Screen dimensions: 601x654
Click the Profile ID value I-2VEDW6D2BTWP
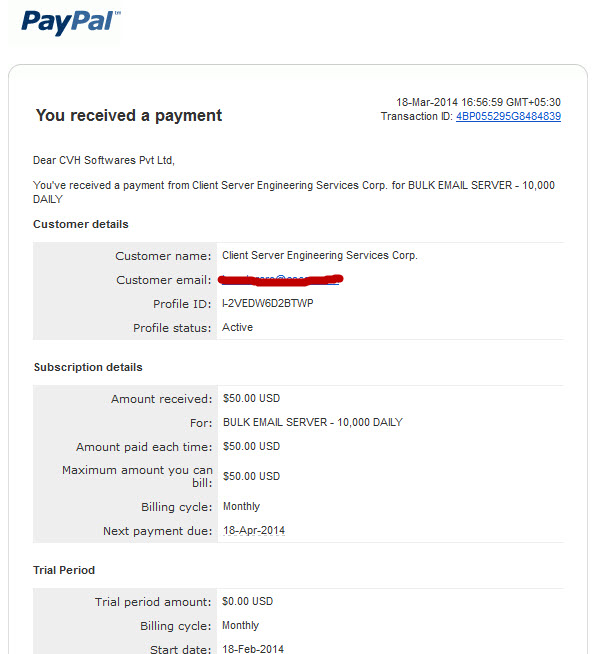click(267, 303)
